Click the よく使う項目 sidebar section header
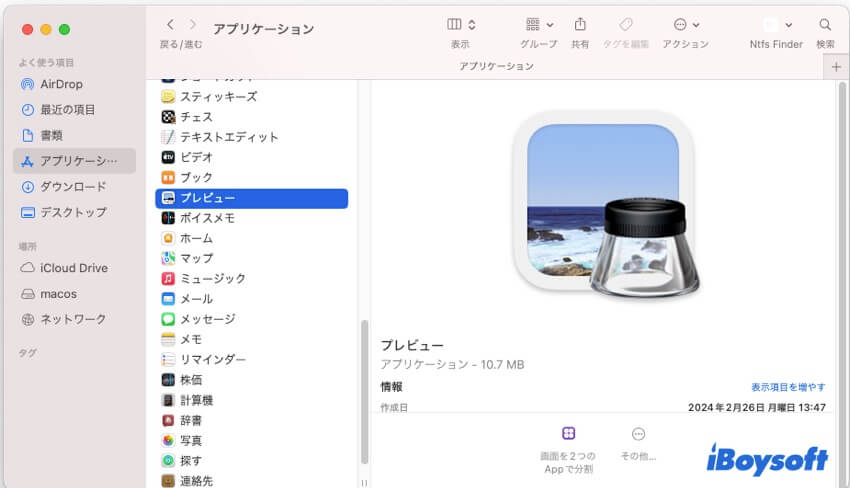The width and height of the screenshot is (850, 488). 46,63
